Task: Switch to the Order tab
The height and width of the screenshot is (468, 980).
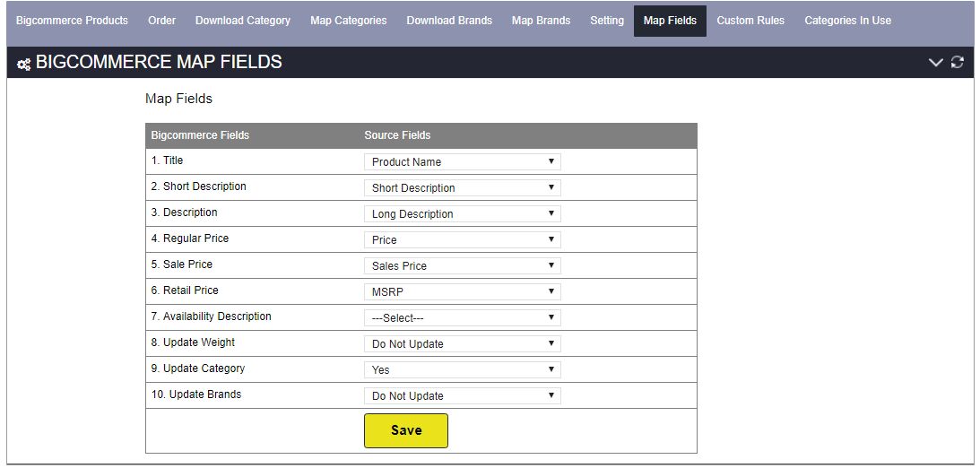Action: point(162,21)
